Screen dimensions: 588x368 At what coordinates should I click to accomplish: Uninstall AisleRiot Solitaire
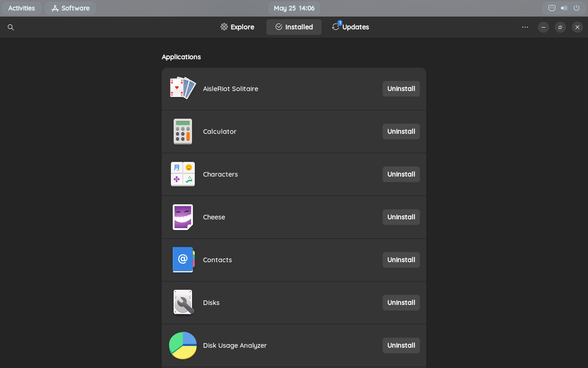coord(401,89)
